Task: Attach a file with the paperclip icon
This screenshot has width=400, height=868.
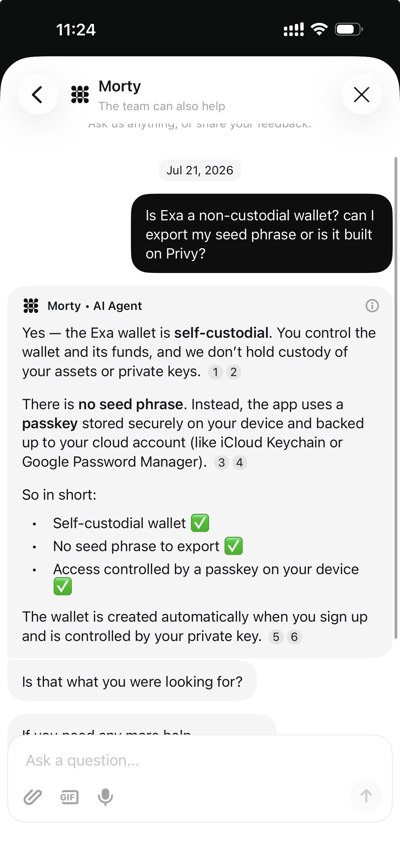Action: coord(33,797)
